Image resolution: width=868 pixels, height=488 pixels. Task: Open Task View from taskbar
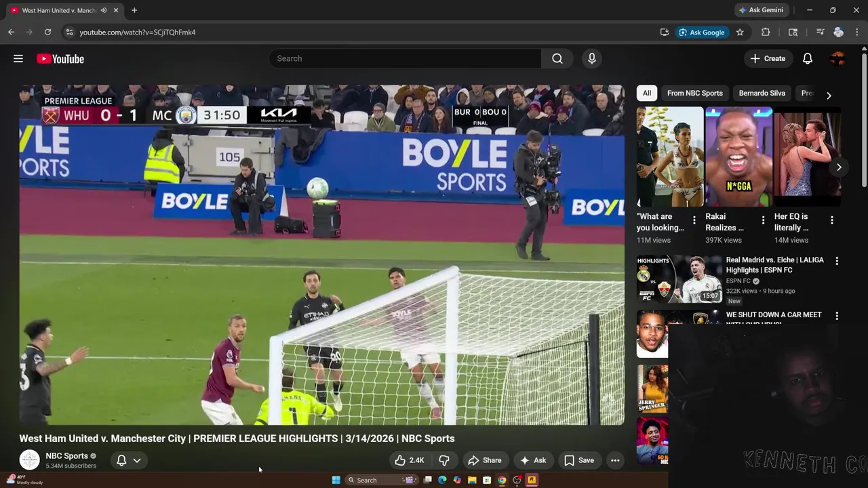pos(427,480)
